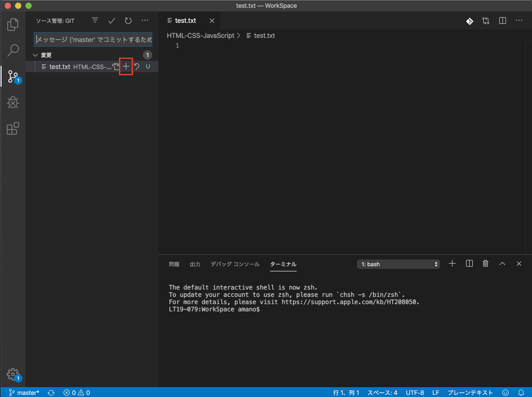Refresh the source control panel

pos(128,21)
